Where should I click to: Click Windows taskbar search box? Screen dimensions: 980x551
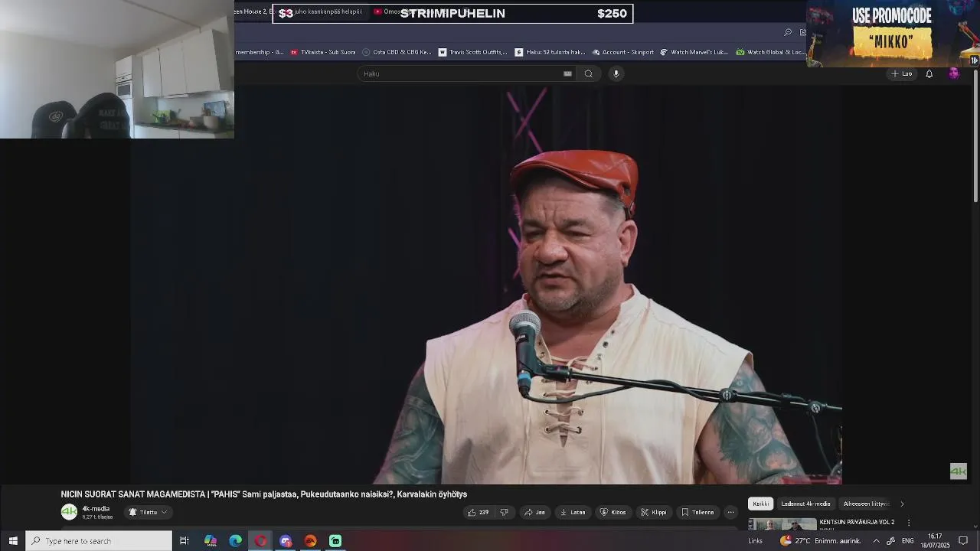pos(99,541)
